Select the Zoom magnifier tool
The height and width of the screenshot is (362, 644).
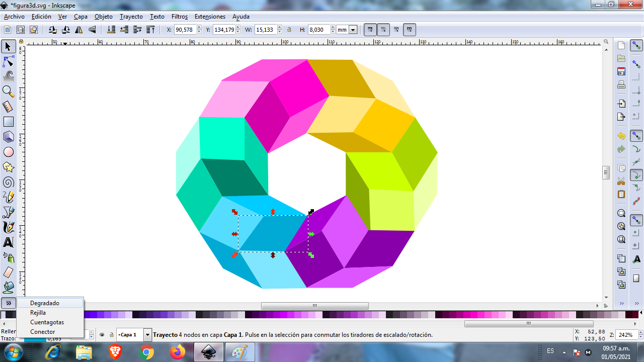point(8,92)
